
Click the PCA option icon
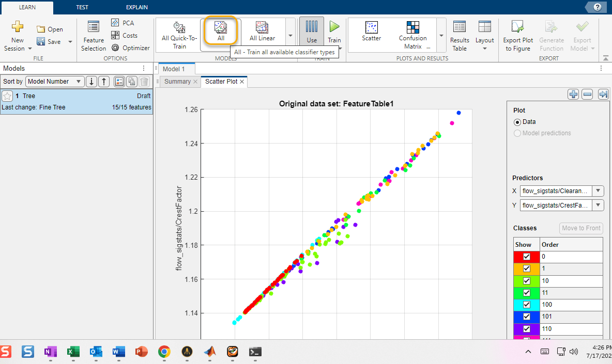pos(116,23)
